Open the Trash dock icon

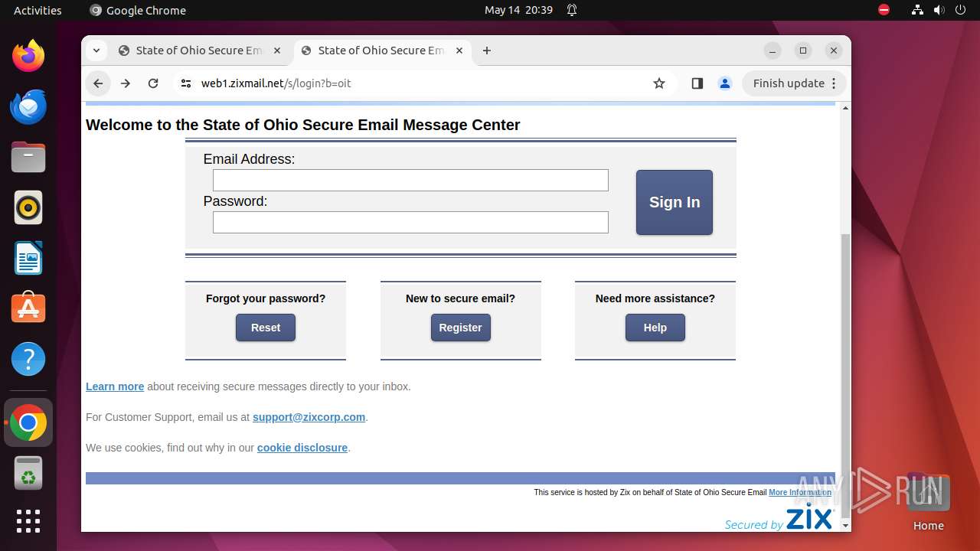[x=28, y=473]
